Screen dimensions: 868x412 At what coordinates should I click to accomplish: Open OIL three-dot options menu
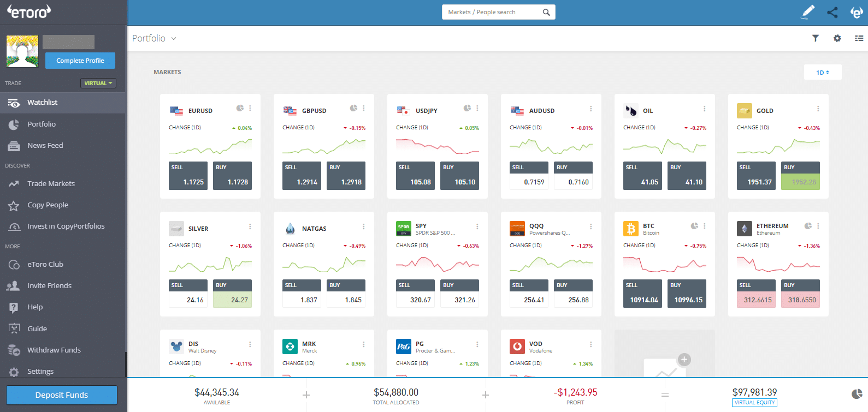705,109
